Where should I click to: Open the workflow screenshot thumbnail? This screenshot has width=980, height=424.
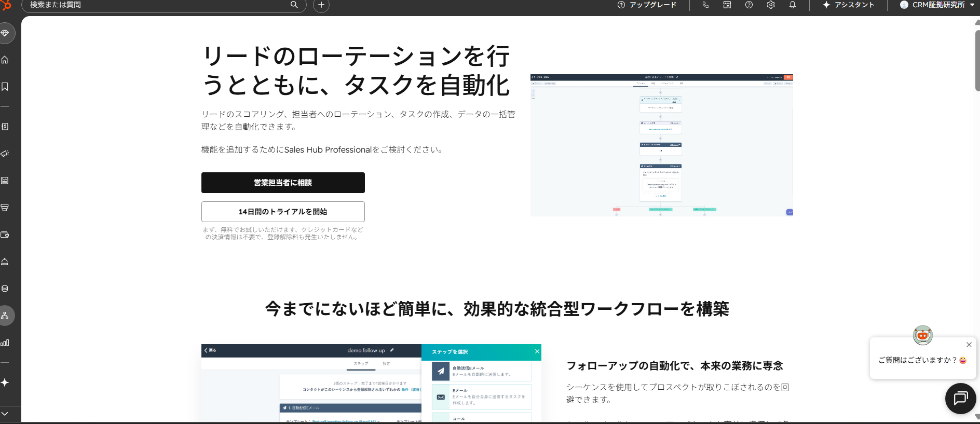click(662, 145)
